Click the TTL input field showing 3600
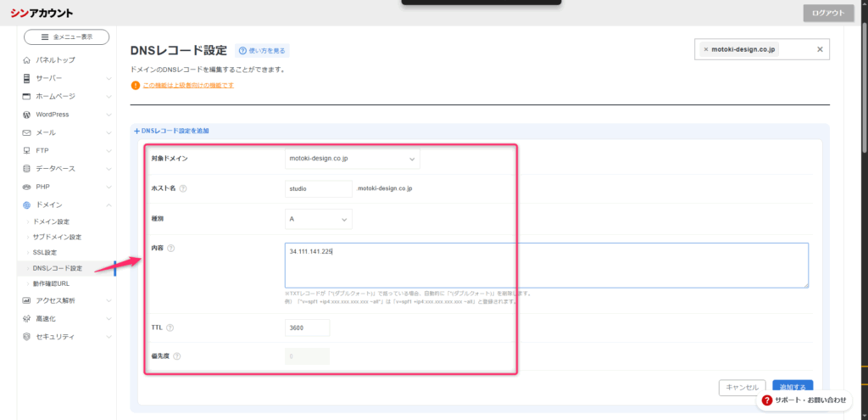Screen dimensions: 868x420 (x=307, y=328)
